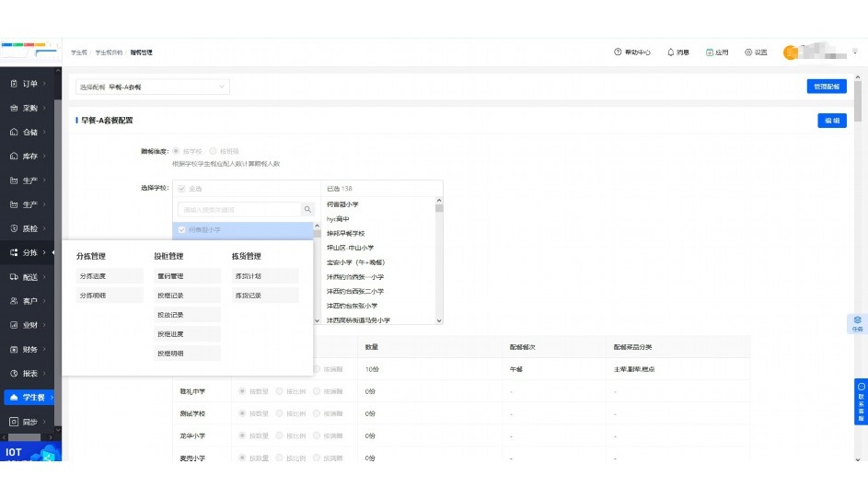This screenshot has height=499, width=868.
Task: Click the blue 编辑 button
Action: point(831,121)
